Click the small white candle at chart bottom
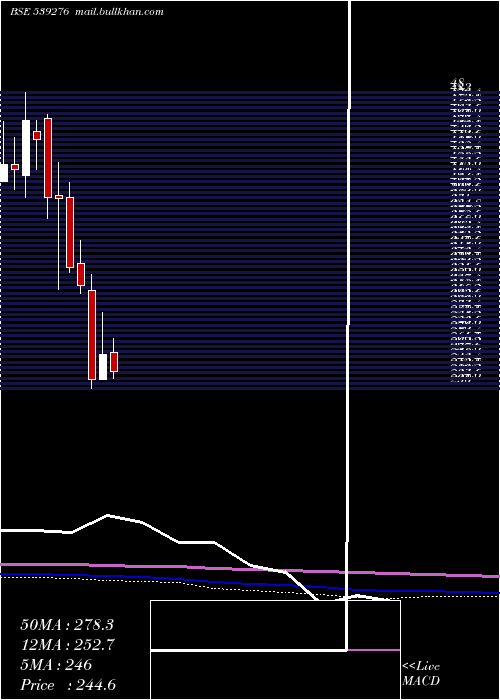Screen dimensions: 500x700 (103, 367)
